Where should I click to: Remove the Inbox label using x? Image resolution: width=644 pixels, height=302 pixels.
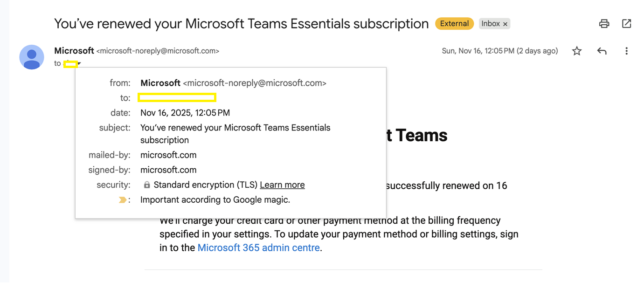pyautogui.click(x=505, y=24)
